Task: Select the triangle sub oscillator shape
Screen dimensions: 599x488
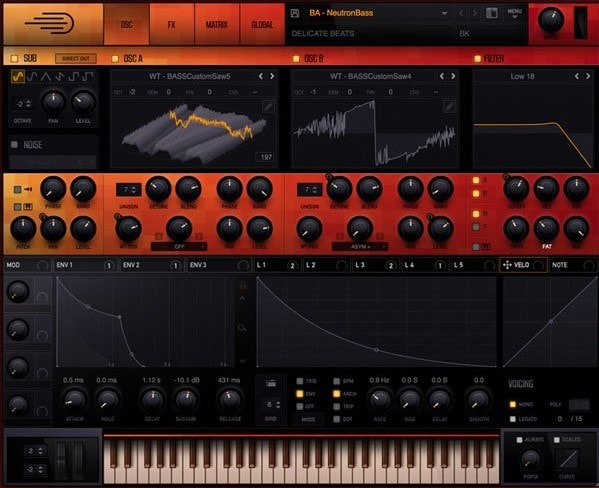Action: pyautogui.click(x=46, y=77)
